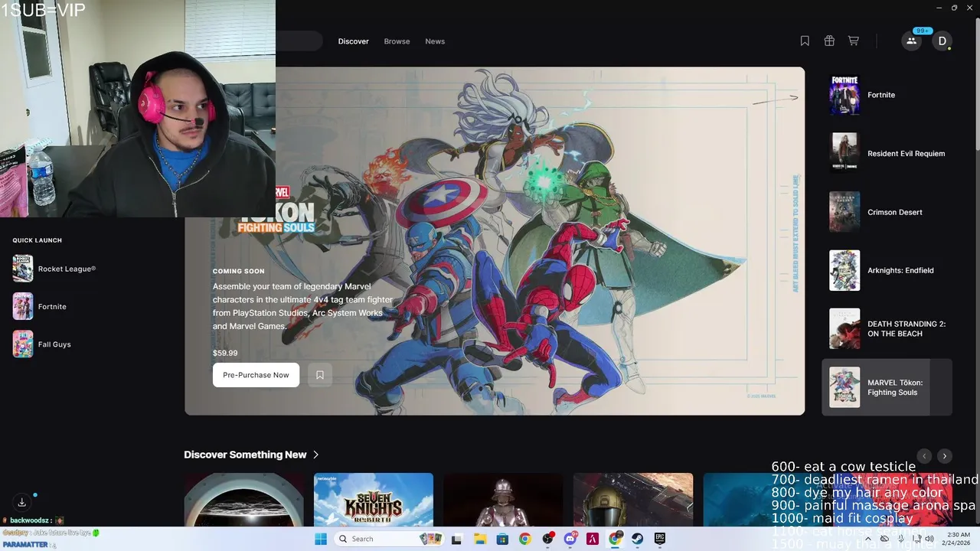This screenshot has width=980, height=551.
Task: Click the Pre-Purchase Now button
Action: pos(256,375)
